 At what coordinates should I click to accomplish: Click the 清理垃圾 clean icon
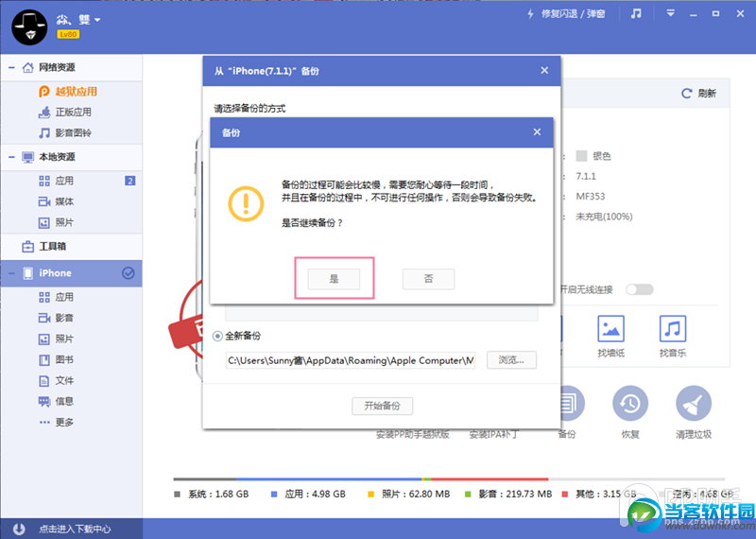(x=694, y=404)
